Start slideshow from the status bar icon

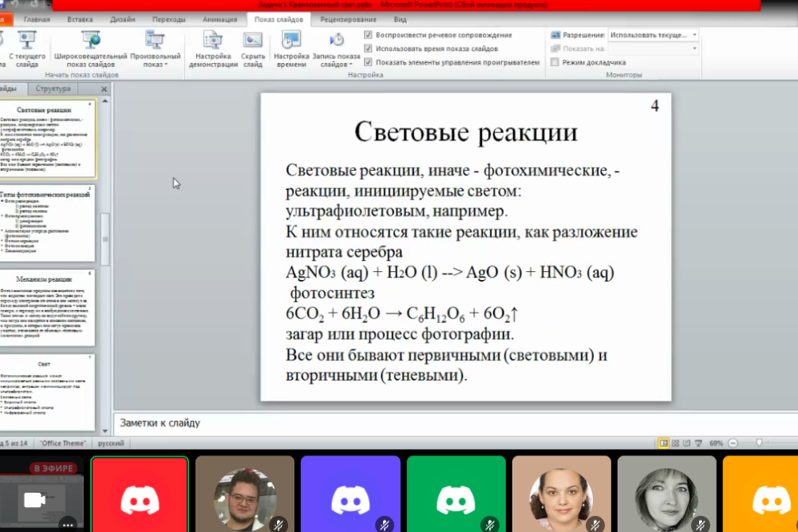(x=697, y=443)
